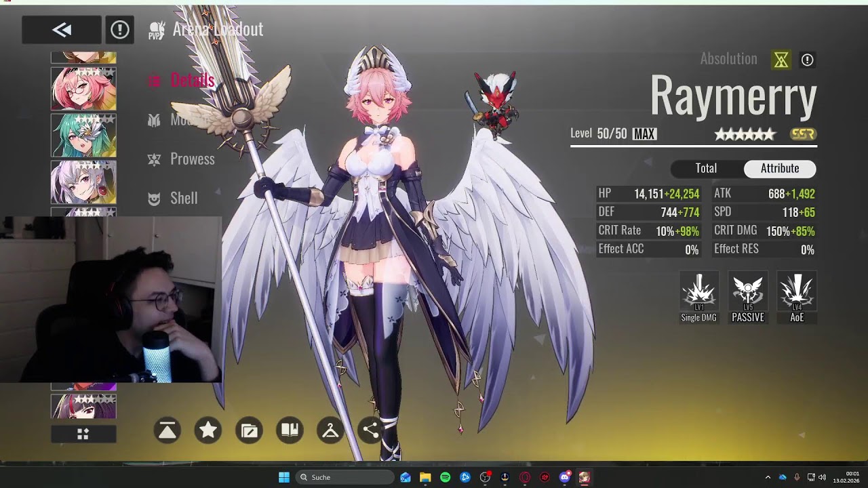Click the six-star rating row

click(745, 134)
